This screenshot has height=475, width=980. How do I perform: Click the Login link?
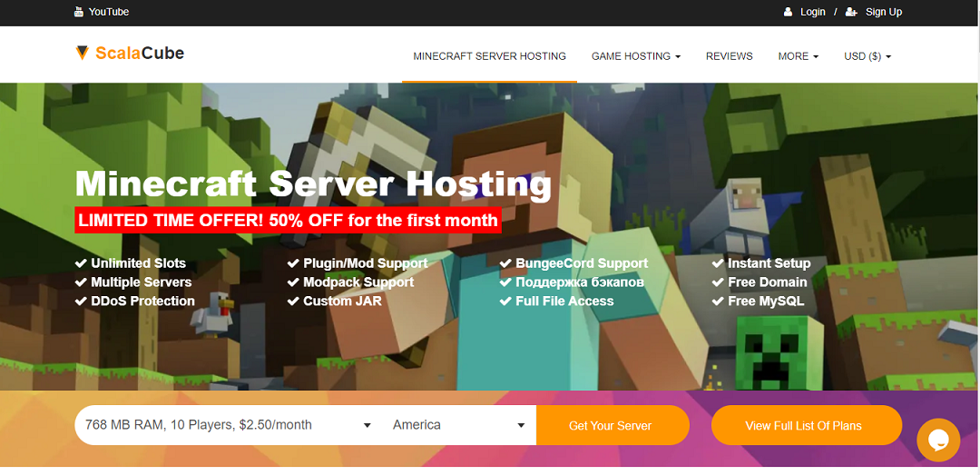tap(812, 12)
